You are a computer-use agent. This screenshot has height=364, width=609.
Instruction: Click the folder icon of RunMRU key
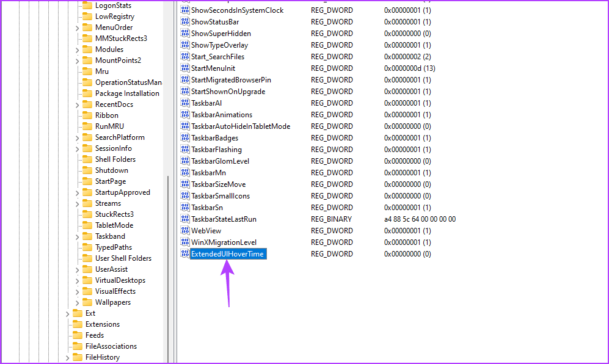(87, 126)
